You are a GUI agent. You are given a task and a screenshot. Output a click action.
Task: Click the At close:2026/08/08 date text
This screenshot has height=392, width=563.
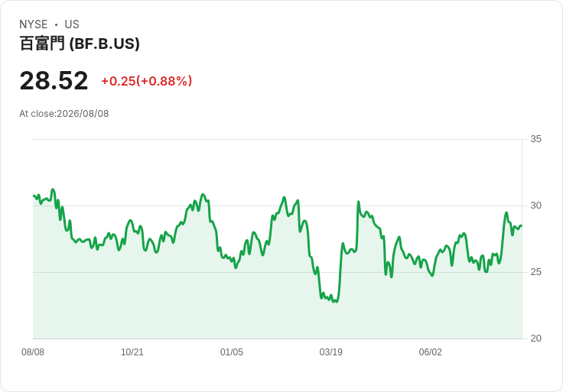pos(64,114)
